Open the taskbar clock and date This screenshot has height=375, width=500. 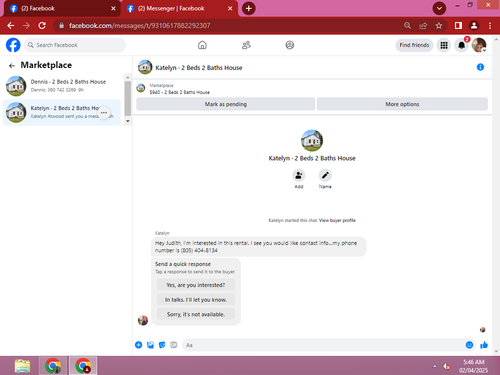(x=473, y=366)
